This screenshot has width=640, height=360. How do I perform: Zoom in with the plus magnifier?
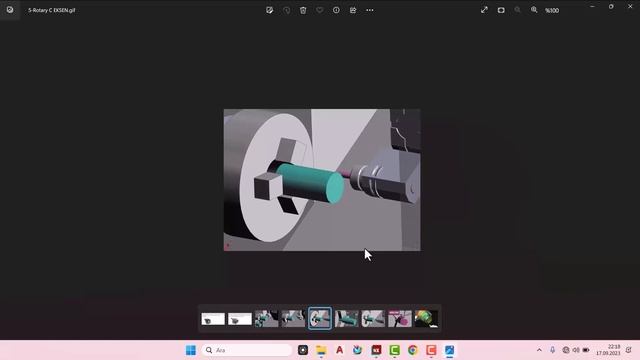[x=534, y=10]
